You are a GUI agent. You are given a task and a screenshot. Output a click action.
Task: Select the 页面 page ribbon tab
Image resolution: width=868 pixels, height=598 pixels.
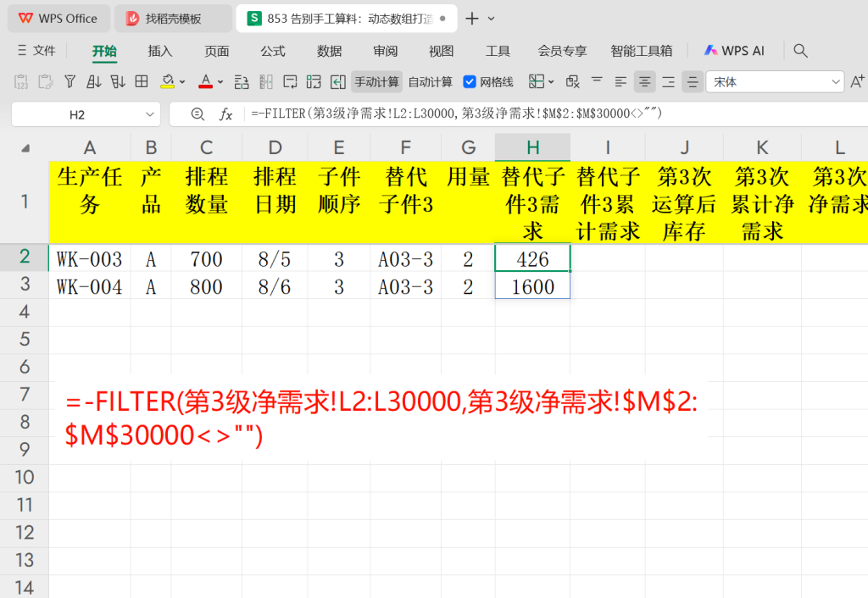pos(217,51)
